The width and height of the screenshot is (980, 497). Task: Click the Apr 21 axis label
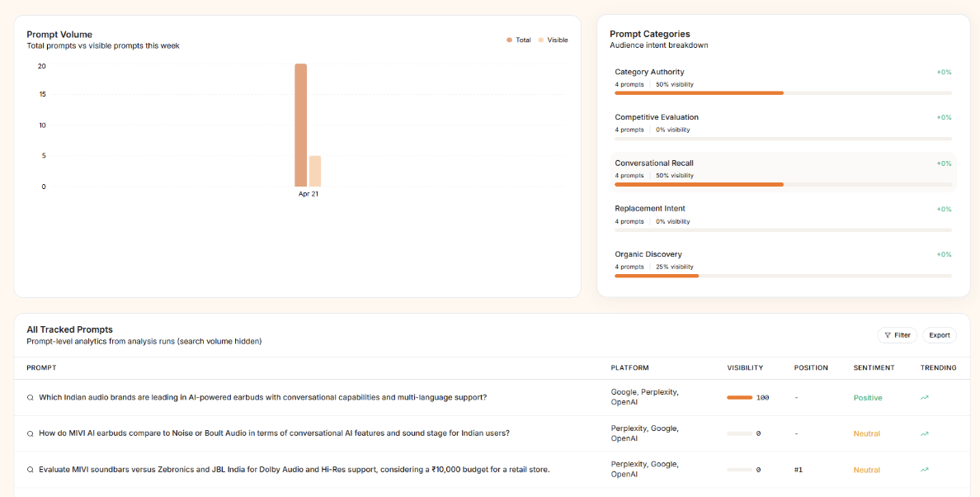[309, 194]
